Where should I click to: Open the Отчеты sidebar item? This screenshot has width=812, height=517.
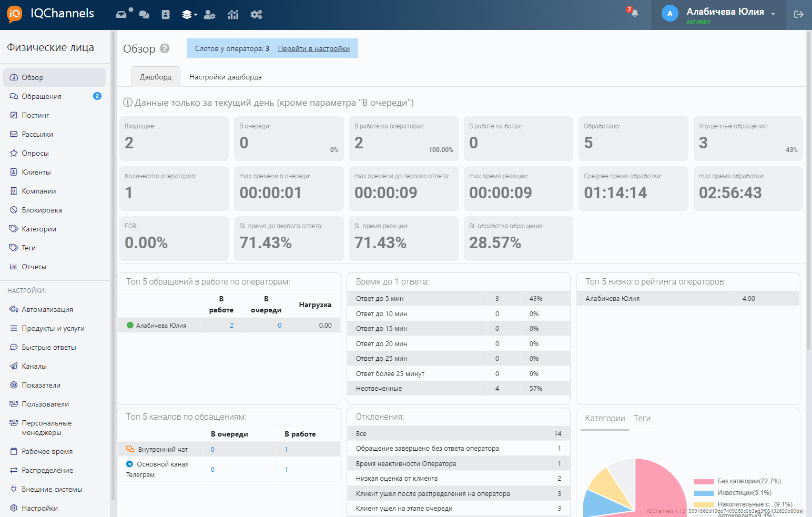pos(55,267)
